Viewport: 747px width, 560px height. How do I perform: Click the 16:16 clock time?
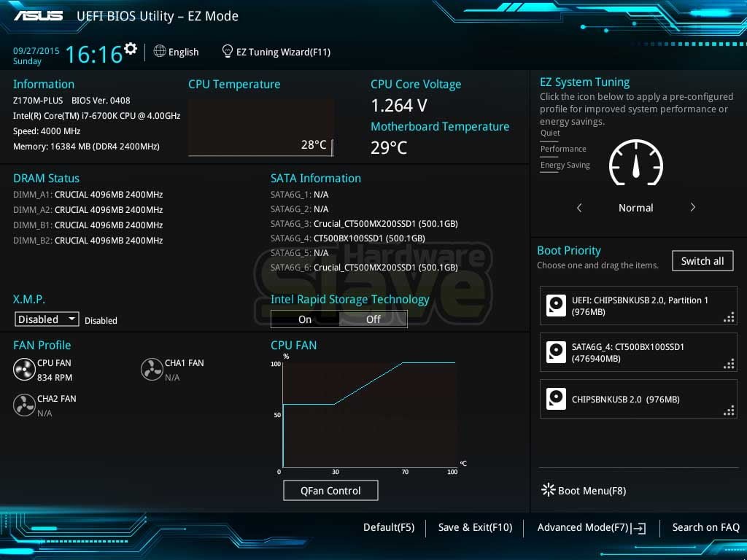tap(94, 54)
